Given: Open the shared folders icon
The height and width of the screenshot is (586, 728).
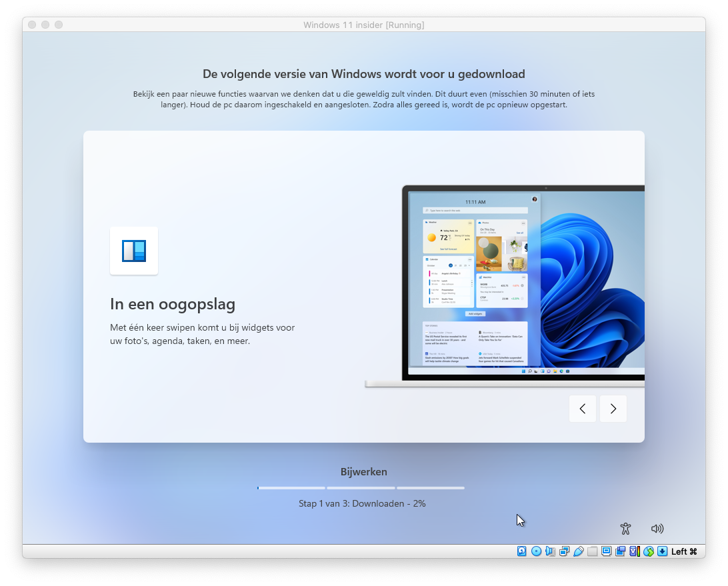Looking at the screenshot, I should (x=592, y=551).
